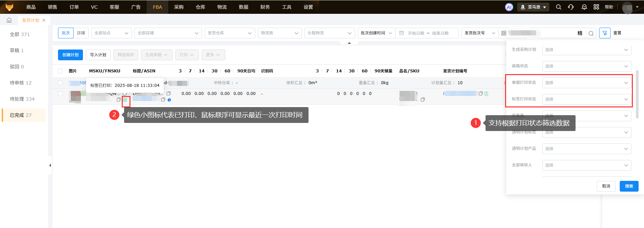Open the apps grid icon in header
Viewport: 644px width, 228px height.
tap(596, 7)
